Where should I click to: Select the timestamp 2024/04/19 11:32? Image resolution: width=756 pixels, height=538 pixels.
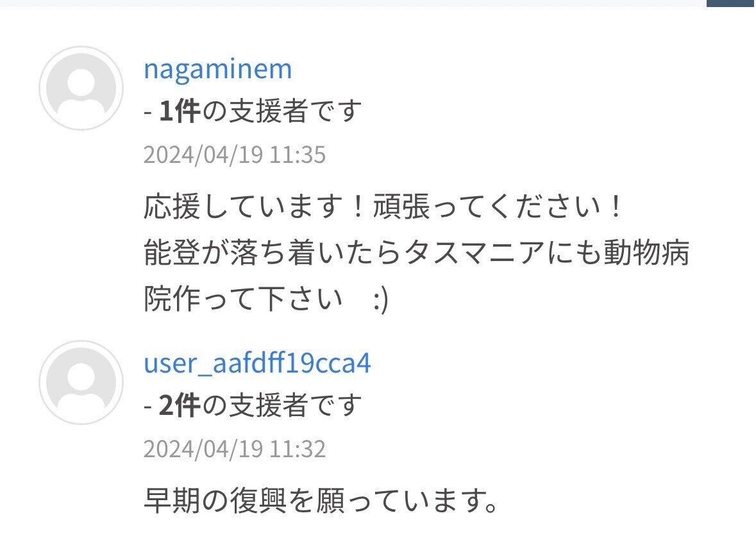pos(234,449)
